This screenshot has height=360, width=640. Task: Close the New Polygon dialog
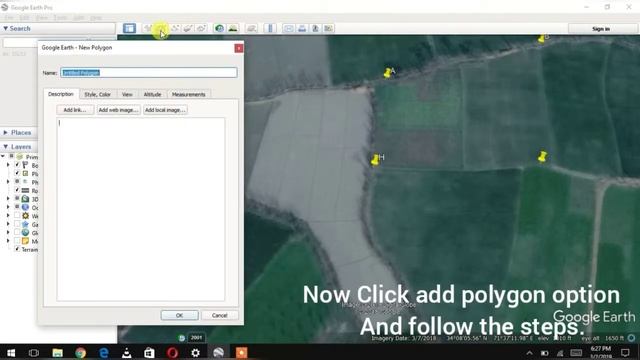click(x=239, y=48)
